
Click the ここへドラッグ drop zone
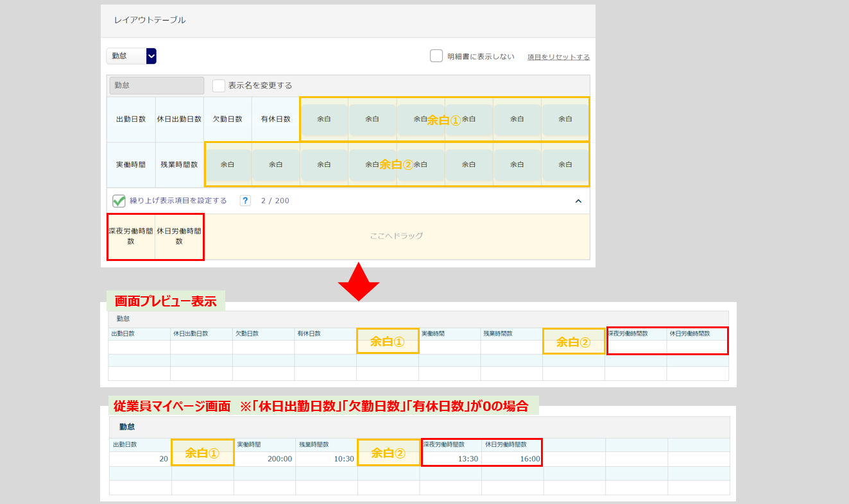pyautogui.click(x=397, y=236)
